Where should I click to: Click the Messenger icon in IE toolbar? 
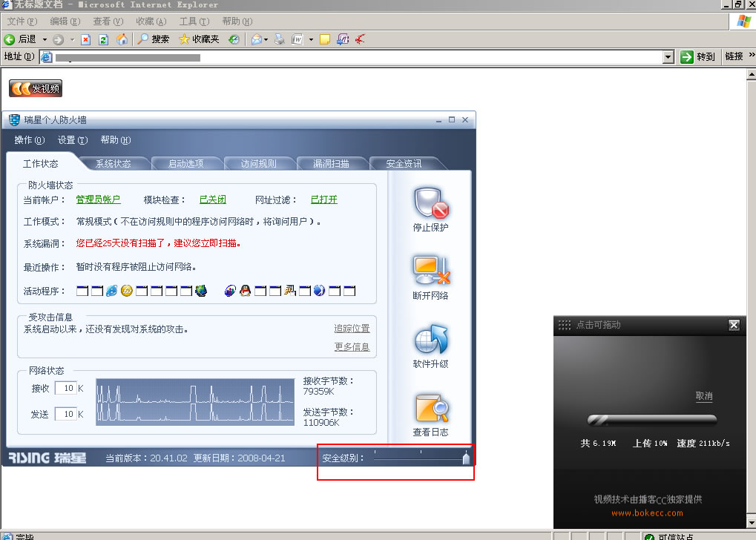pos(343,39)
